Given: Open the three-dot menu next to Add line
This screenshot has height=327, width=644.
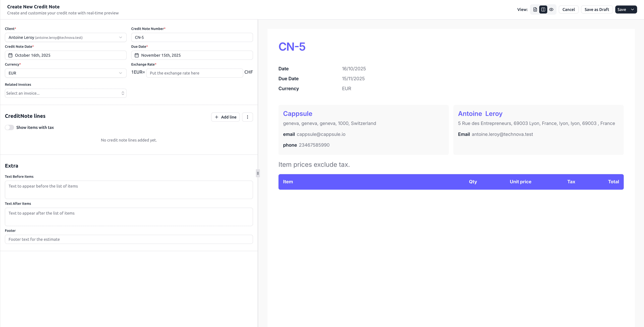Looking at the screenshot, I should 247,117.
